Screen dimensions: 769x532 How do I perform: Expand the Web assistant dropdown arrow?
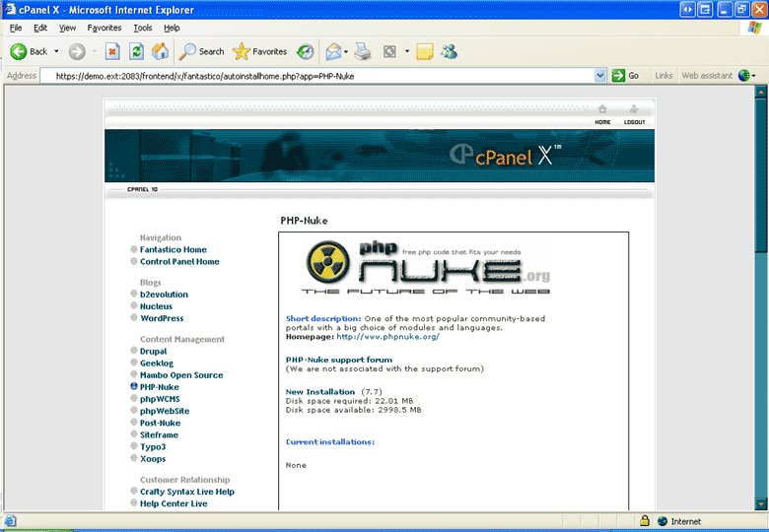coord(754,76)
